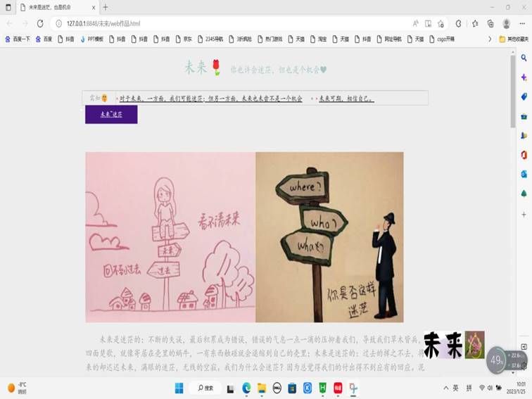Open Outlook icon in Edge sidebar

point(524,174)
